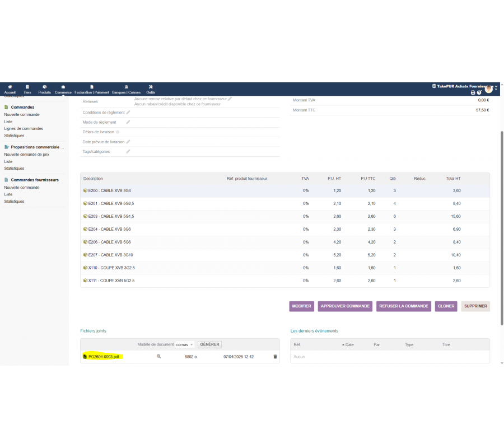Click the print icon in header
The height and width of the screenshot is (448, 504).
(473, 92)
